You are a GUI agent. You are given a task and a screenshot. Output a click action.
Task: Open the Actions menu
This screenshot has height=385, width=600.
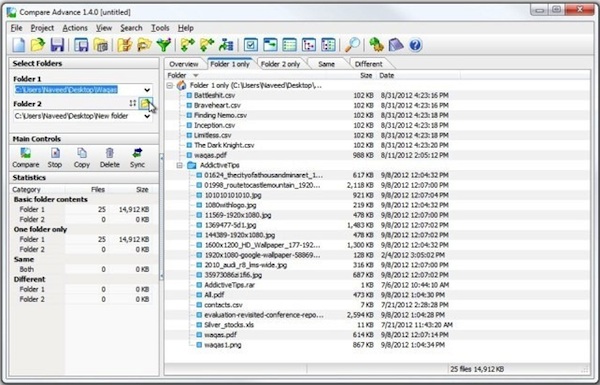[x=75, y=28]
